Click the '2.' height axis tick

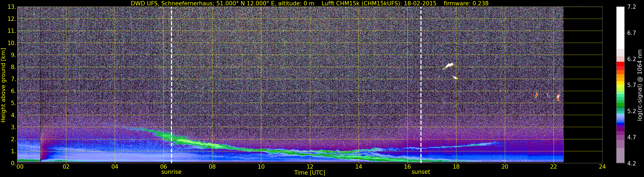(13, 139)
